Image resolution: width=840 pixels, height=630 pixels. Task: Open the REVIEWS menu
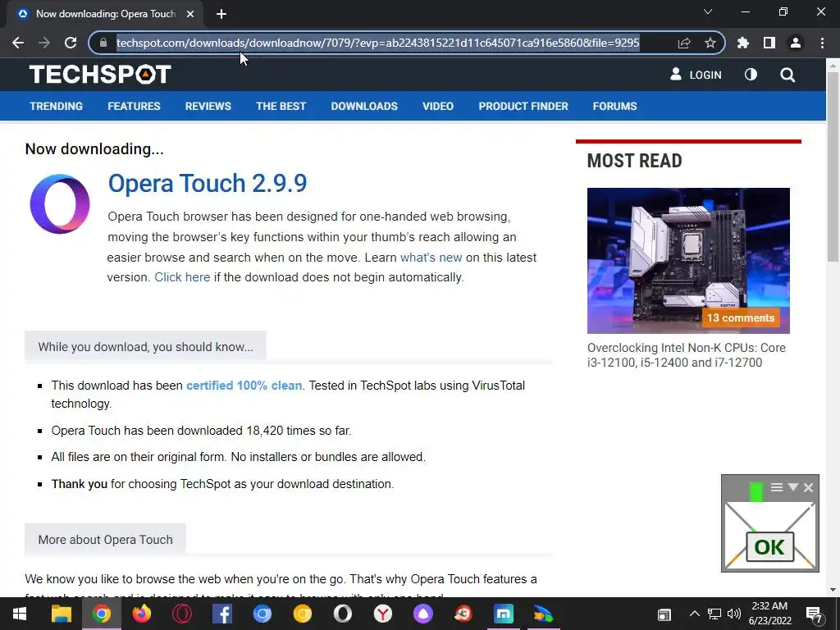coord(208,106)
